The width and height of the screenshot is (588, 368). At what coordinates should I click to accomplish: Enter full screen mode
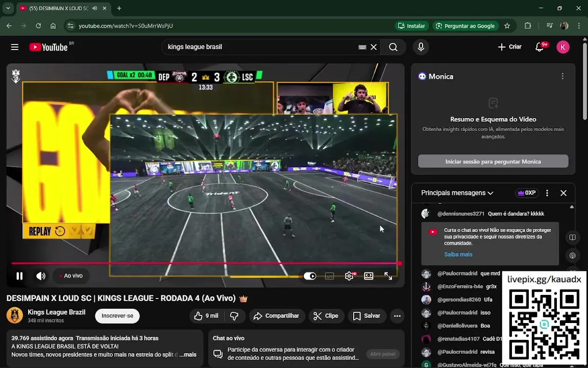click(x=388, y=276)
